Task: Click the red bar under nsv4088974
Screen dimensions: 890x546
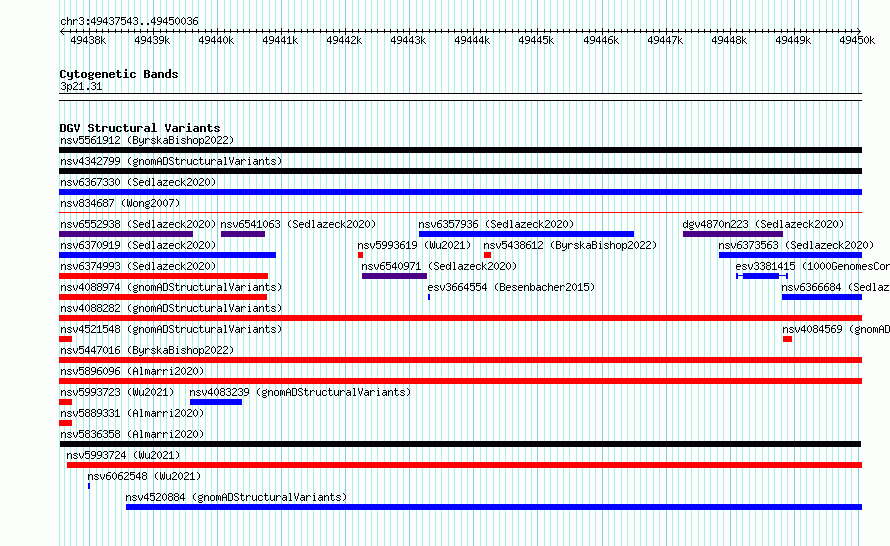Action: pyautogui.click(x=163, y=297)
